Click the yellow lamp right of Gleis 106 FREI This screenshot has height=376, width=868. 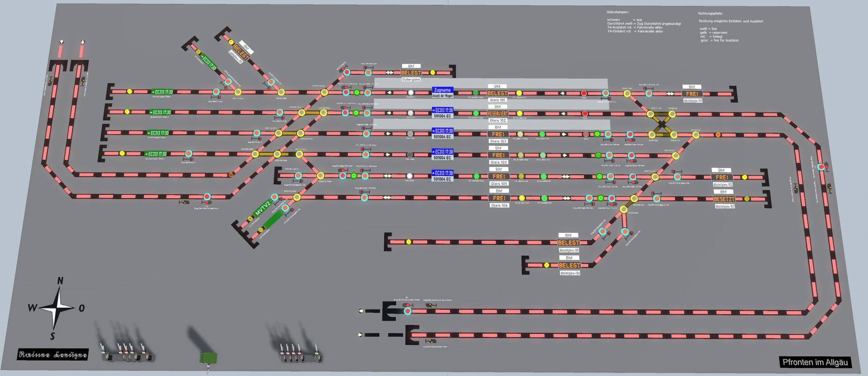point(522,198)
